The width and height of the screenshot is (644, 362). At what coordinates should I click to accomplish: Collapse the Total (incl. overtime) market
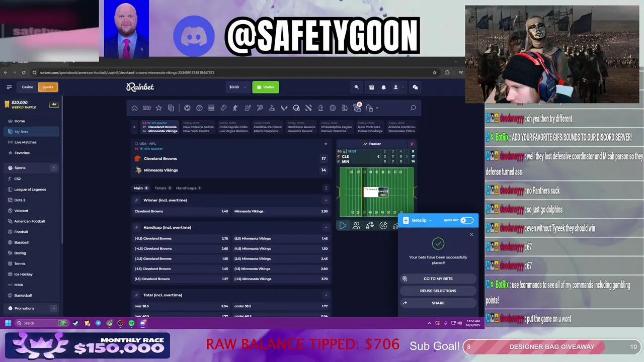pyautogui.click(x=326, y=295)
